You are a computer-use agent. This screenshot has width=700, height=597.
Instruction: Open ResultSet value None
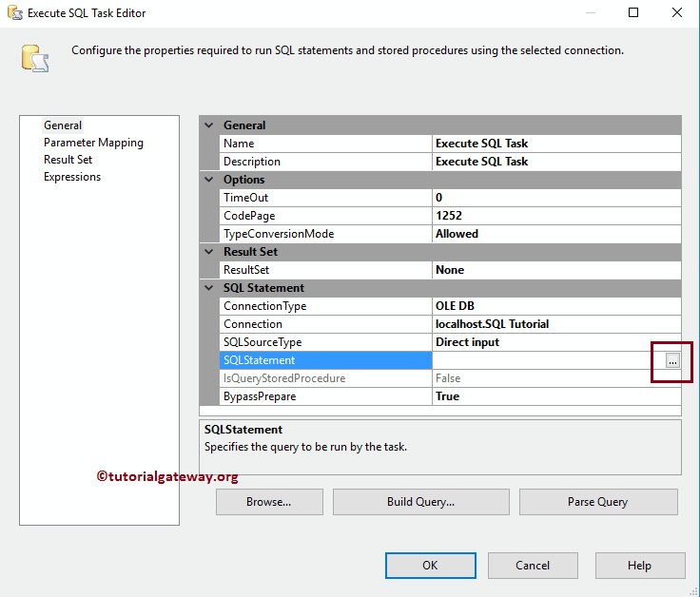(556, 270)
